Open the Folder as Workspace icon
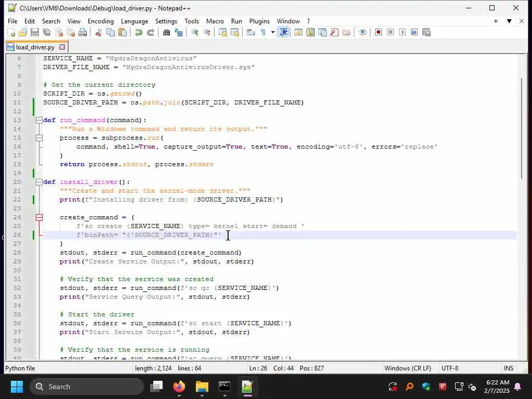The height and width of the screenshot is (399, 532). pos(347,33)
